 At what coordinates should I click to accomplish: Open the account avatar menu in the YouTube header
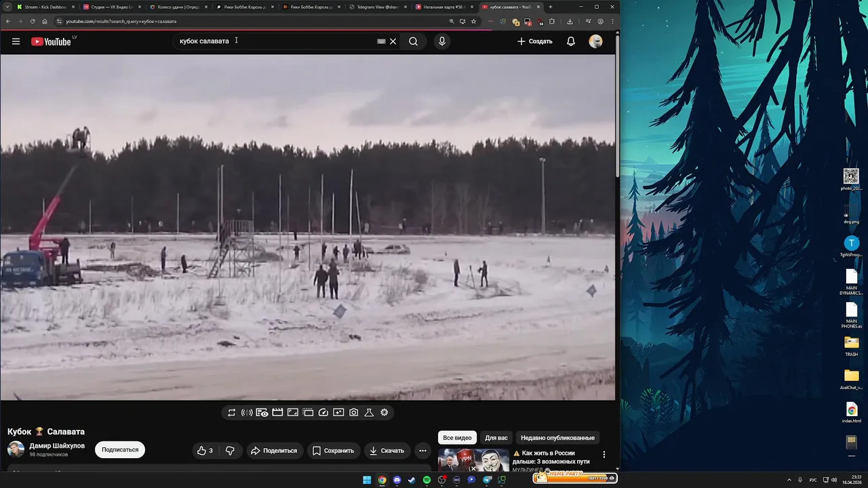(596, 41)
